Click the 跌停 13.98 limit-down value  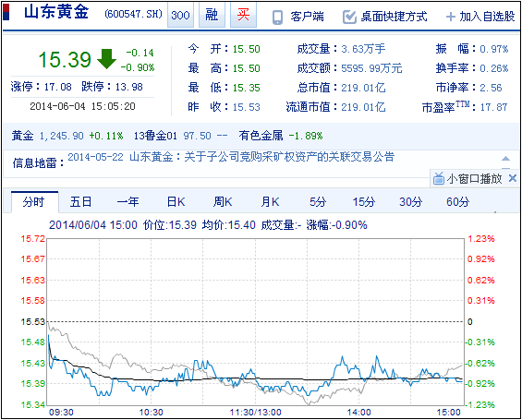(128, 87)
